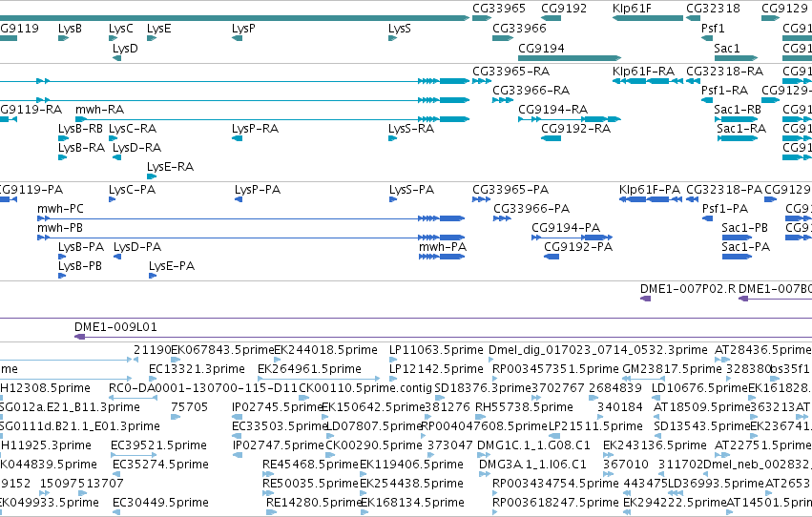This screenshot has width=812, height=517.
Task: Select the LP11063.5prime EST label
Action: pos(436,350)
